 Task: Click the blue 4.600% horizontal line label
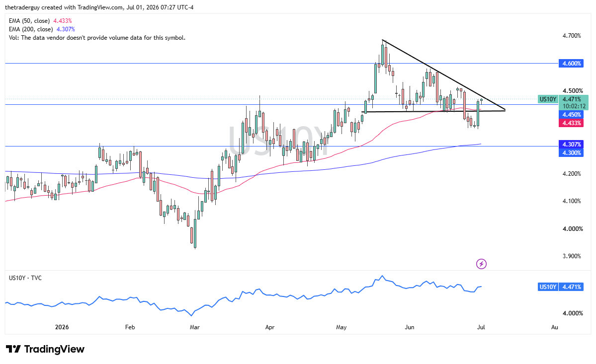(571, 64)
